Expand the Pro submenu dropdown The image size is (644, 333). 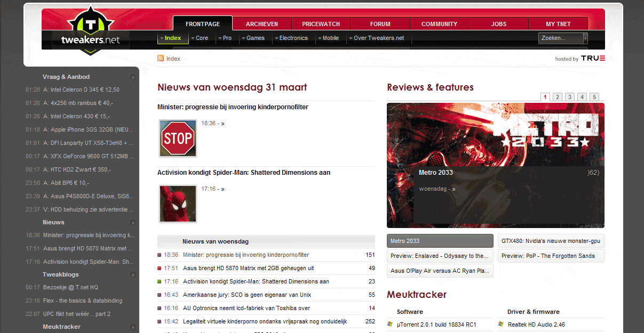click(219, 38)
